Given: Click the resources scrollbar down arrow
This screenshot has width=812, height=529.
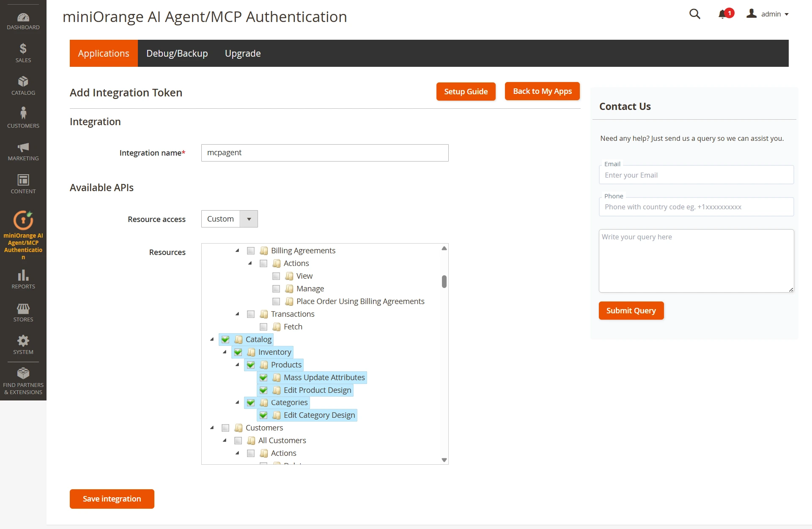Looking at the screenshot, I should 444,460.
